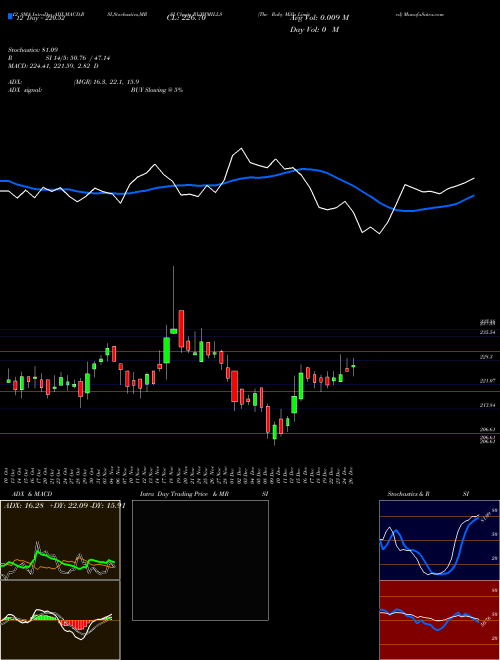500x660 pixels.
Task: Open the MACD histogram panel
Action: [x=60, y=620]
